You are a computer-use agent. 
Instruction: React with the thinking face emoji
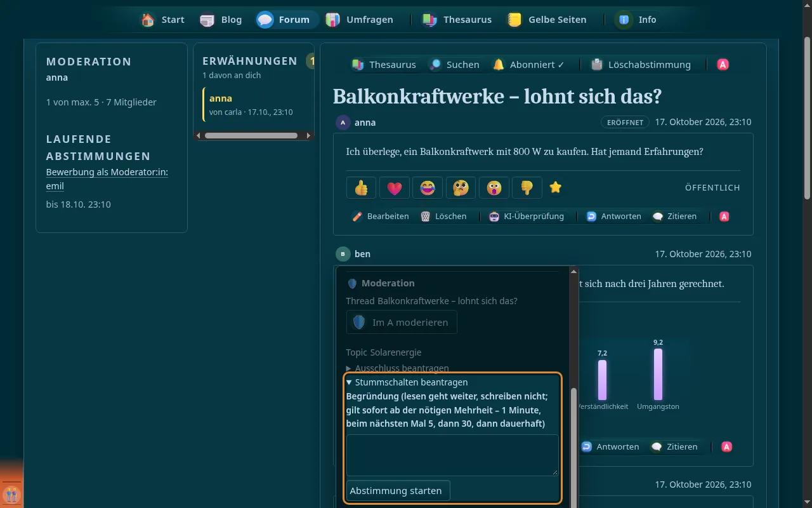tap(461, 188)
